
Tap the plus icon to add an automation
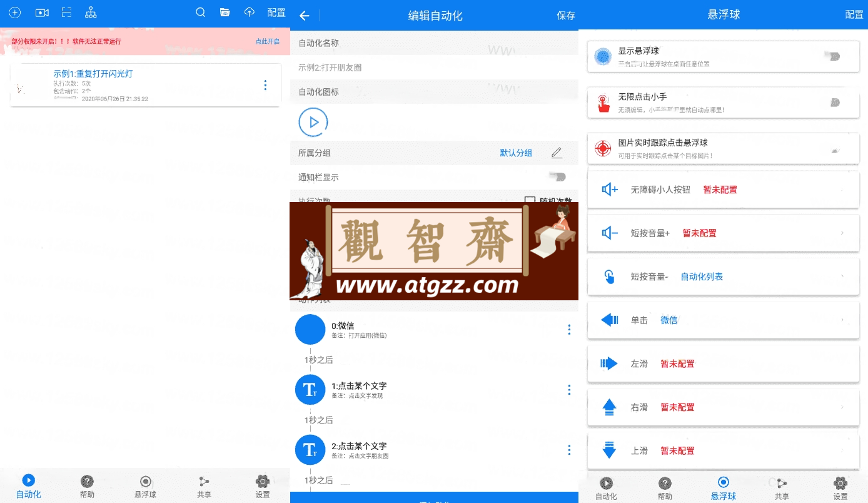point(14,13)
